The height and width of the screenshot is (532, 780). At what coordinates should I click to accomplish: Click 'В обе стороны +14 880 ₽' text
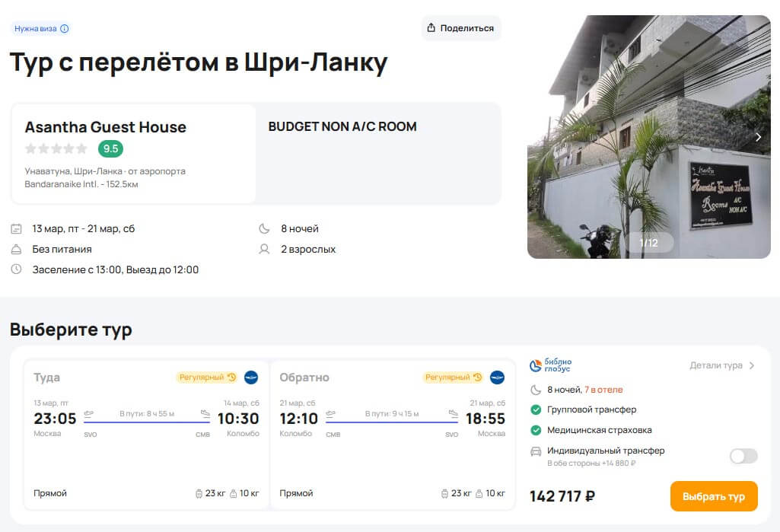pyautogui.click(x=591, y=464)
